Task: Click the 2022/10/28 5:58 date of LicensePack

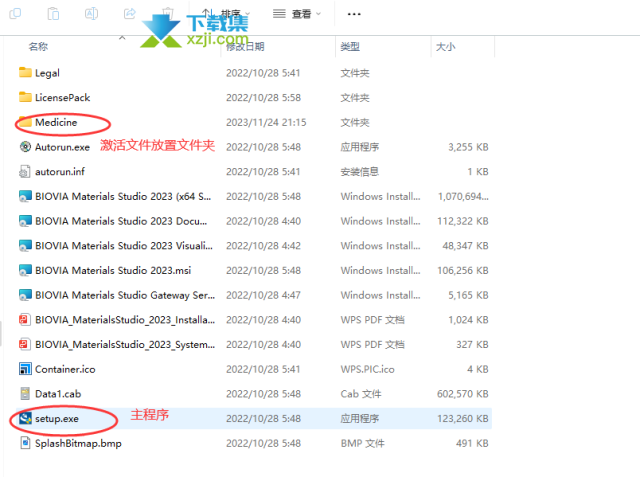Action: 263,98
